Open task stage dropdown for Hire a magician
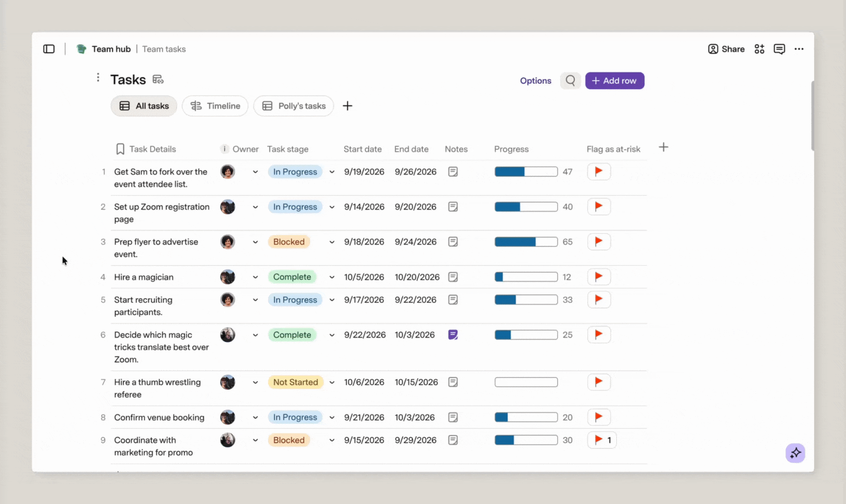Screen dimensions: 846x504 pos(332,277)
